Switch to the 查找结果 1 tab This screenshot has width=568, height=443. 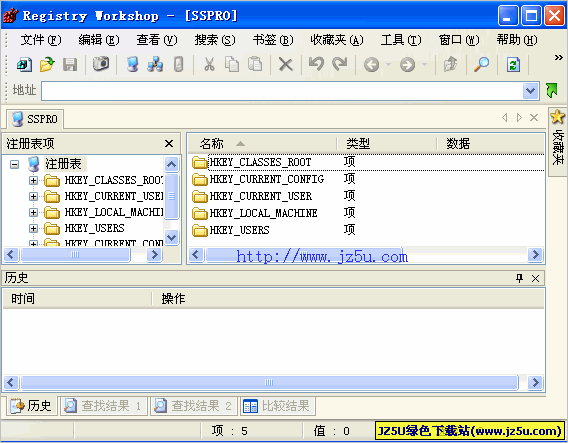pos(104,406)
